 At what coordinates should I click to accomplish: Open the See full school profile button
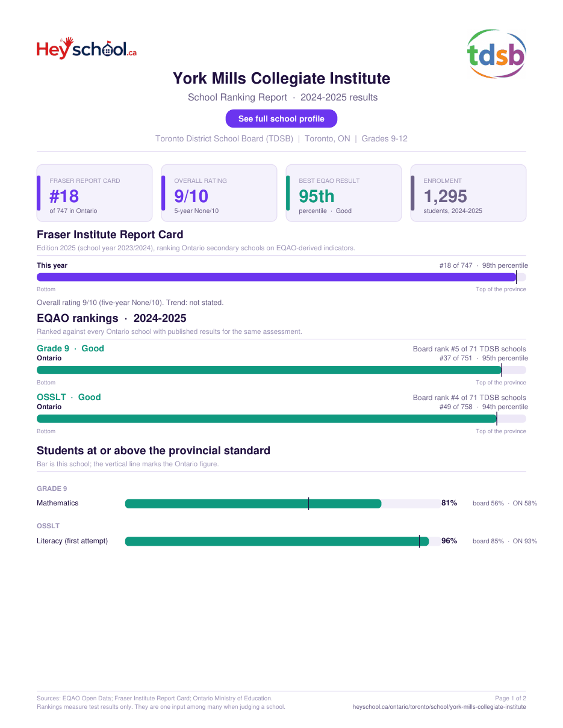[281, 119]
